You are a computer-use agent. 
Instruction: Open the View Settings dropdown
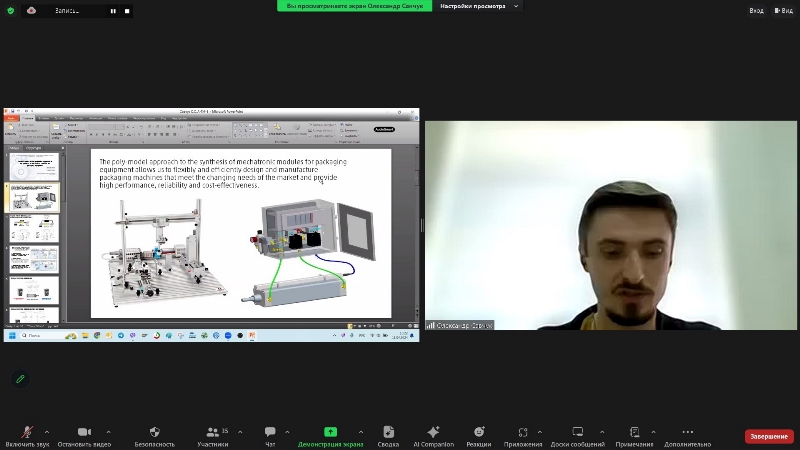point(481,6)
